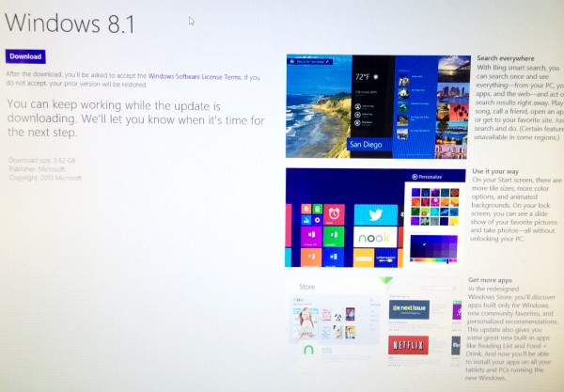Click the 'You can keep working' message
The height and width of the screenshot is (392, 564).
tap(135, 118)
